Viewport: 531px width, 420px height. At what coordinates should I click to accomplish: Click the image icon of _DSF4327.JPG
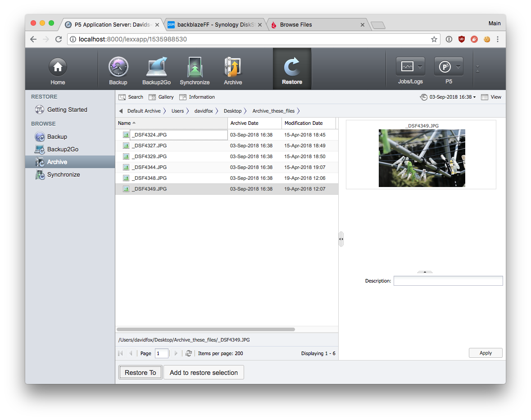pyautogui.click(x=126, y=146)
